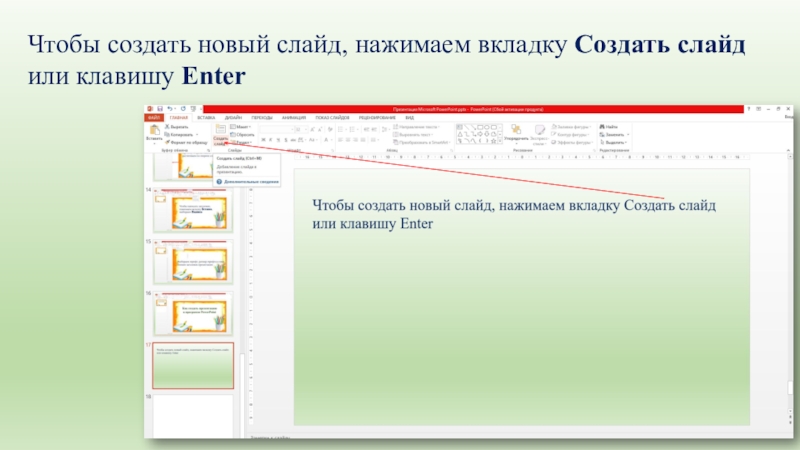Open Эффекты фигуры shape effects

[x=572, y=142]
